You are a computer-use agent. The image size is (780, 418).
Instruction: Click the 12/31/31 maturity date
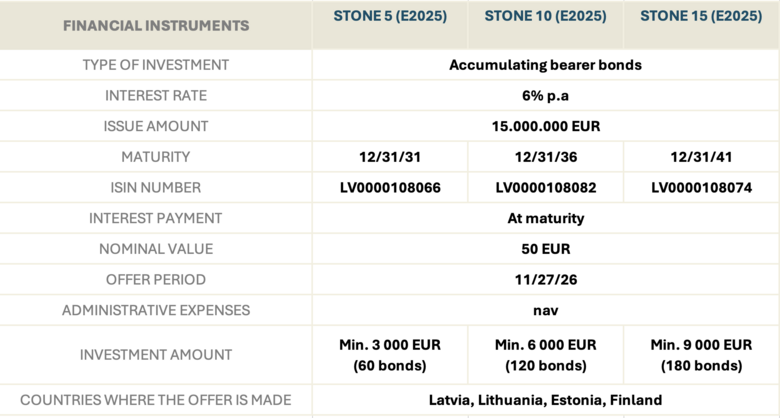click(x=390, y=157)
